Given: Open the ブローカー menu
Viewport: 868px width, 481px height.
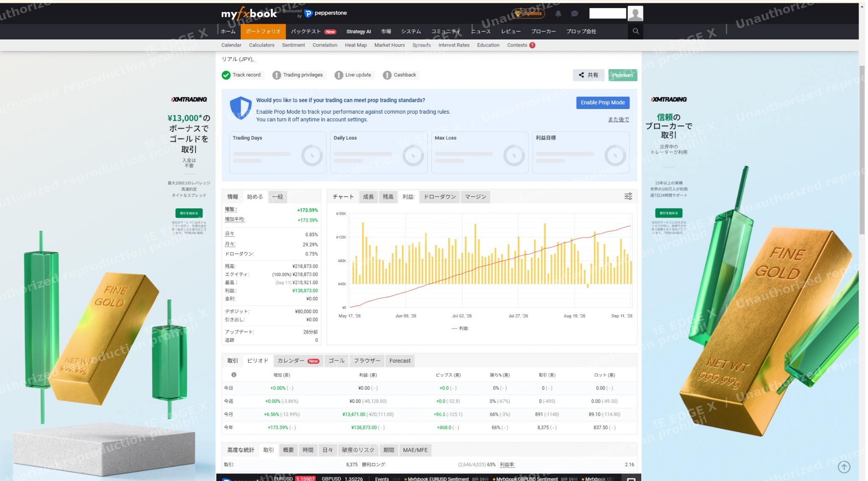Looking at the screenshot, I should tap(543, 31).
